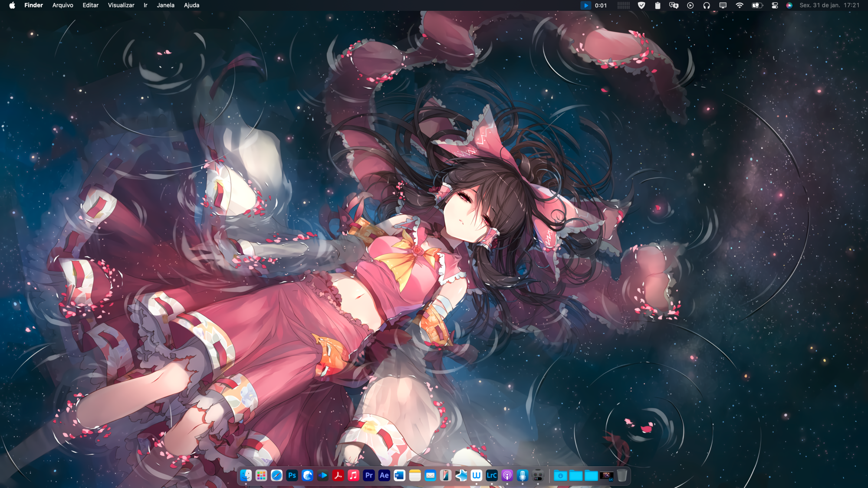The height and width of the screenshot is (488, 868).
Task: Open After Effects dock icon
Action: pos(384,475)
